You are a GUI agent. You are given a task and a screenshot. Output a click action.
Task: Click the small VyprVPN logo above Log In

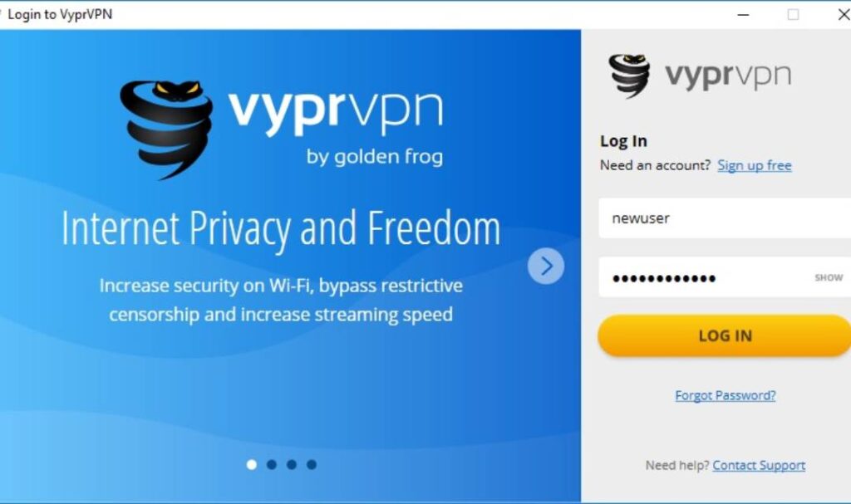(x=630, y=76)
